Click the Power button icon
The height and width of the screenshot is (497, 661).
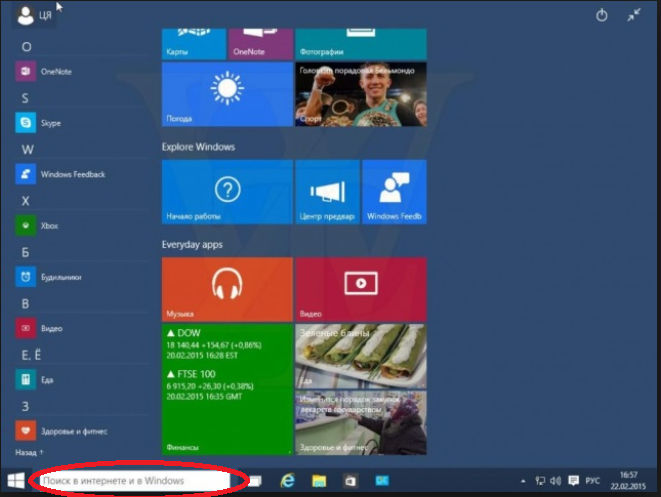tap(602, 15)
